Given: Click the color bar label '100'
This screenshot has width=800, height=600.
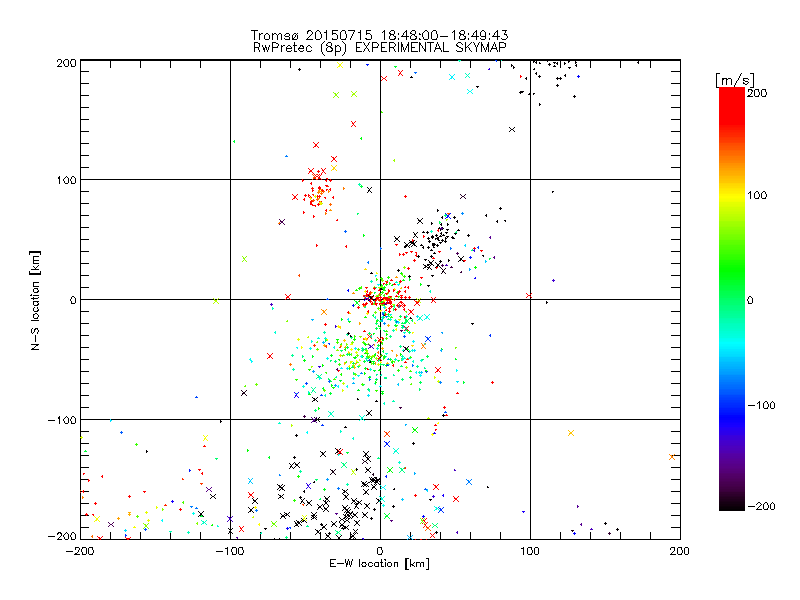Looking at the screenshot, I should 757,195.
